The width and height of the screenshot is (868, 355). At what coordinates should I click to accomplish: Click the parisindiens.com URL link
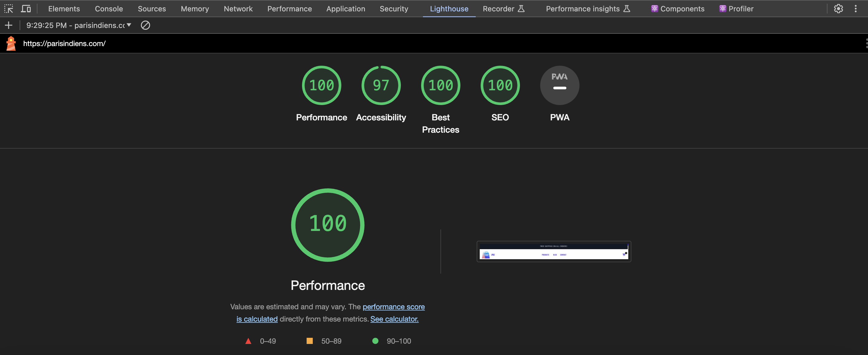(64, 44)
